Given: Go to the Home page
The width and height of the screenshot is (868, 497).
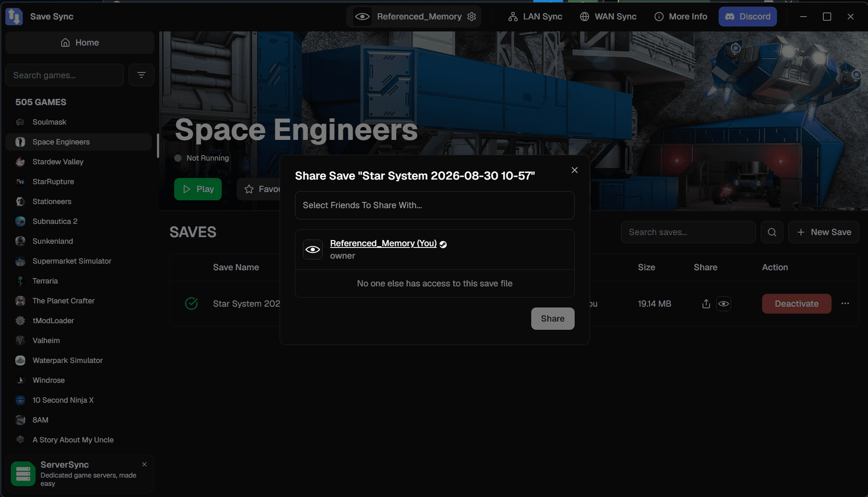Looking at the screenshot, I should (80, 43).
